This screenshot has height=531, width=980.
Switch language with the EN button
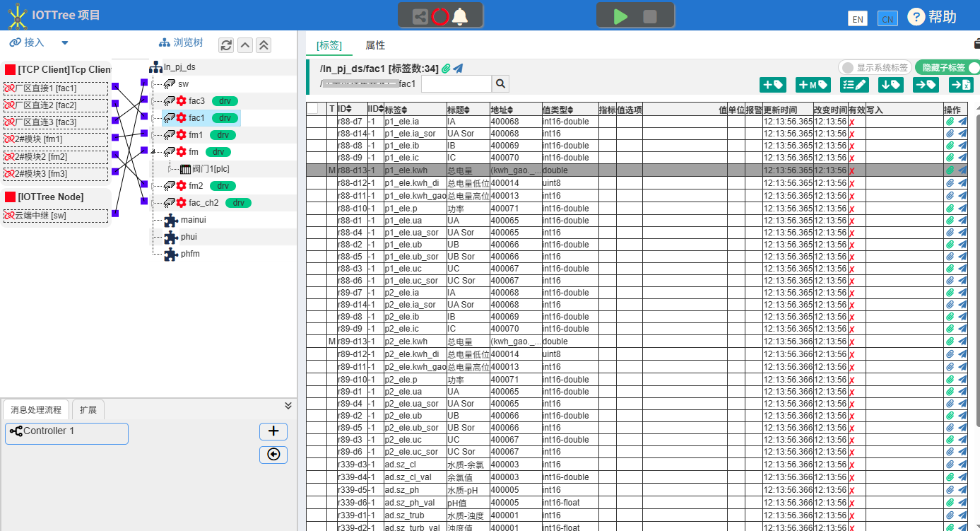[858, 18]
